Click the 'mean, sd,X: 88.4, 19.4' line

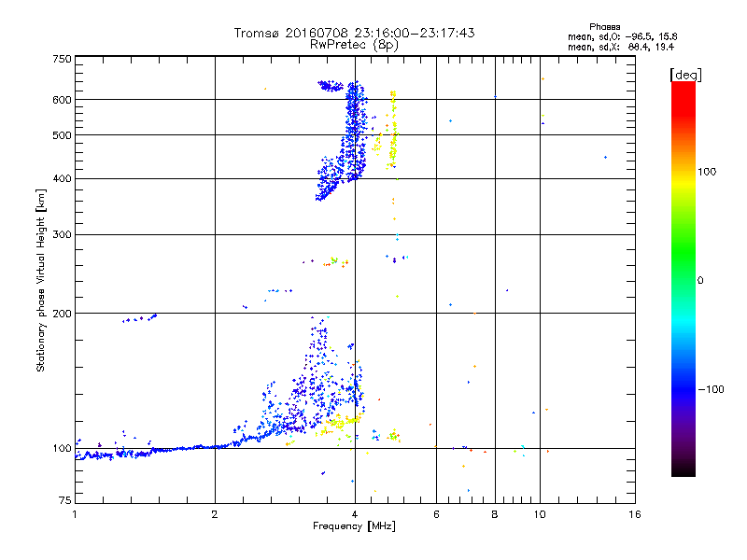coord(621,47)
